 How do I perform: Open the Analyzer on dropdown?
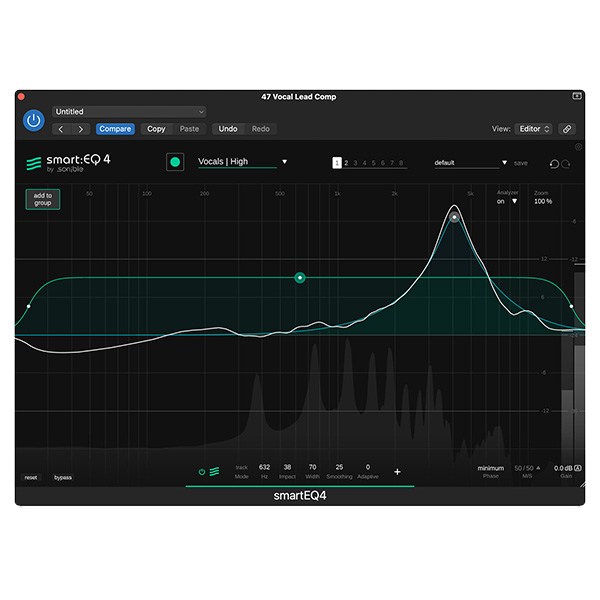507,201
